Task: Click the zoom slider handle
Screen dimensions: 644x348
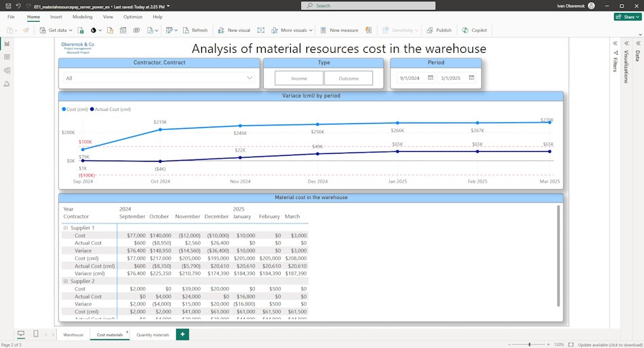Action: click(529, 345)
